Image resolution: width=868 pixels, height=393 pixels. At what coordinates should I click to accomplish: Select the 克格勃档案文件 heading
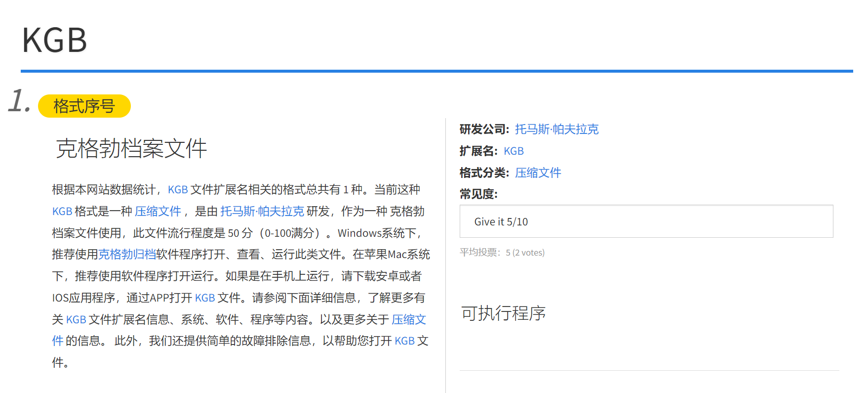coord(131,149)
